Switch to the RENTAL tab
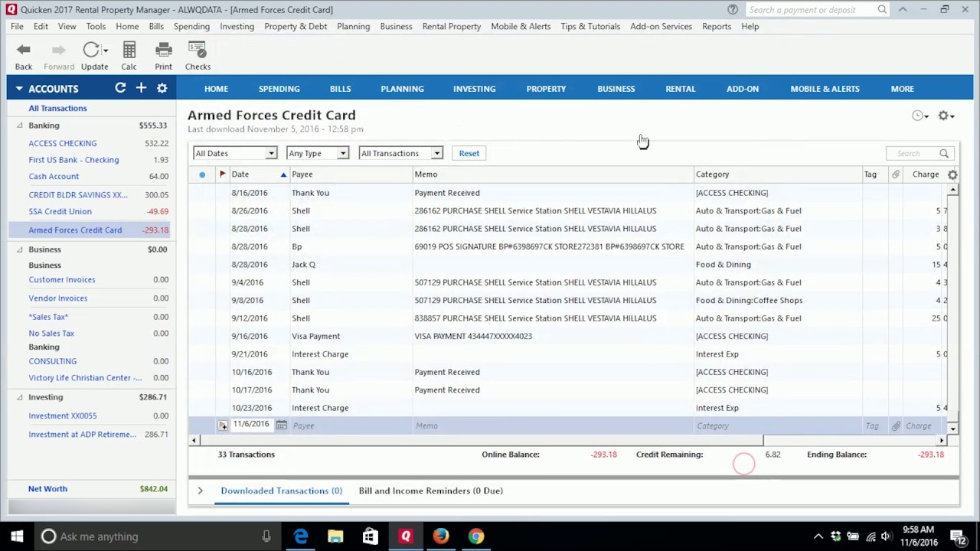This screenshot has width=980, height=551. tap(681, 89)
